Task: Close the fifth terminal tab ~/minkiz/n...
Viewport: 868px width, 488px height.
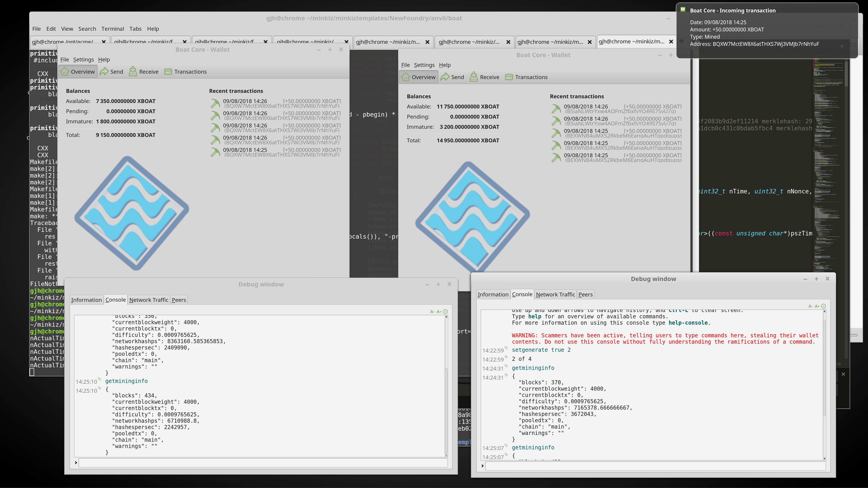Action: [x=427, y=42]
